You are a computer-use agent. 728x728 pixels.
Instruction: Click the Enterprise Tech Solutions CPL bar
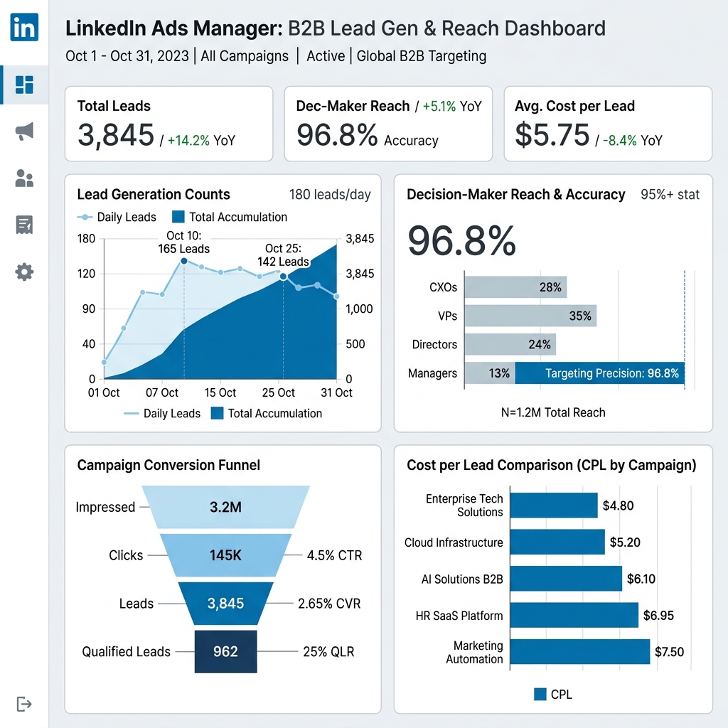554,505
